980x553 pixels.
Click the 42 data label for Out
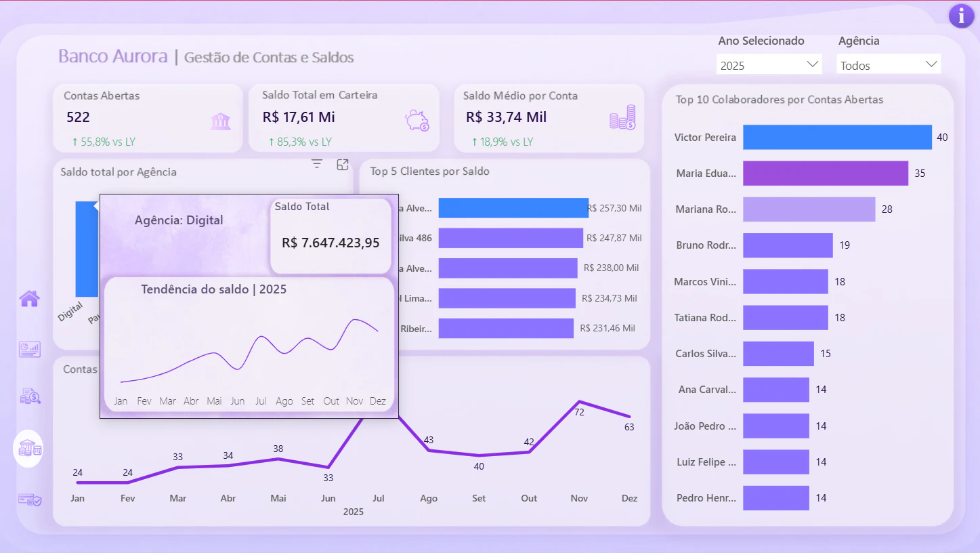tap(529, 442)
